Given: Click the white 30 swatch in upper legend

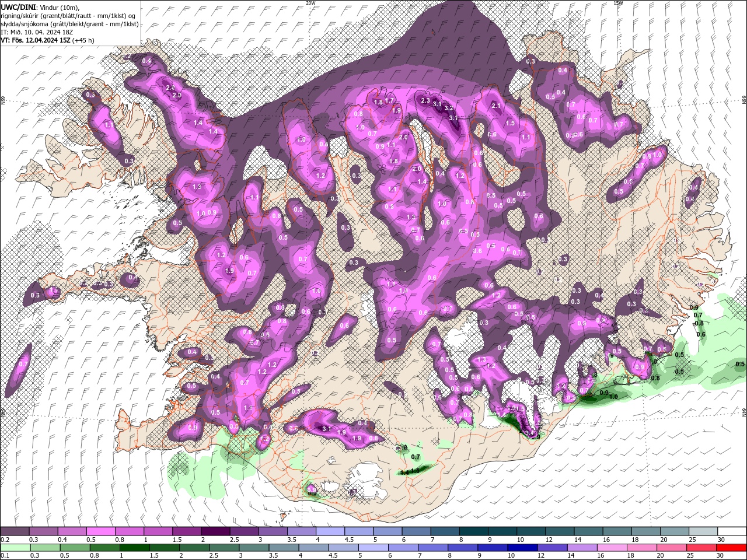Looking at the screenshot, I should (731, 531).
